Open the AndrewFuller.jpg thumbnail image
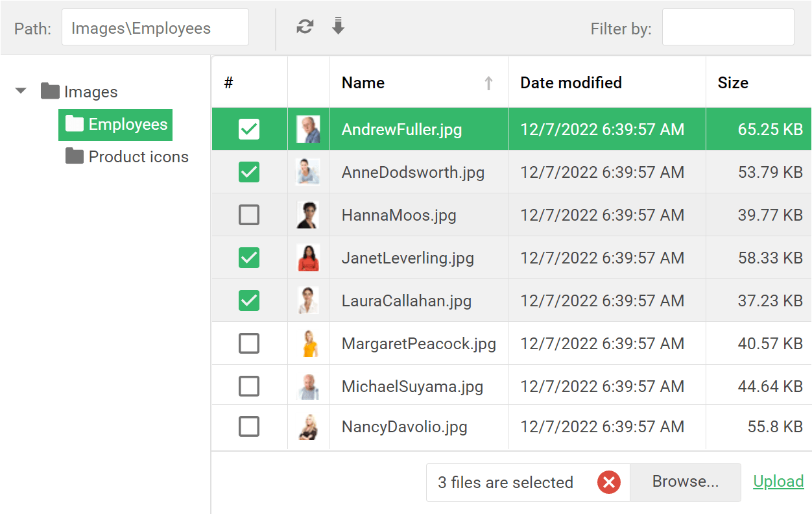 308,129
